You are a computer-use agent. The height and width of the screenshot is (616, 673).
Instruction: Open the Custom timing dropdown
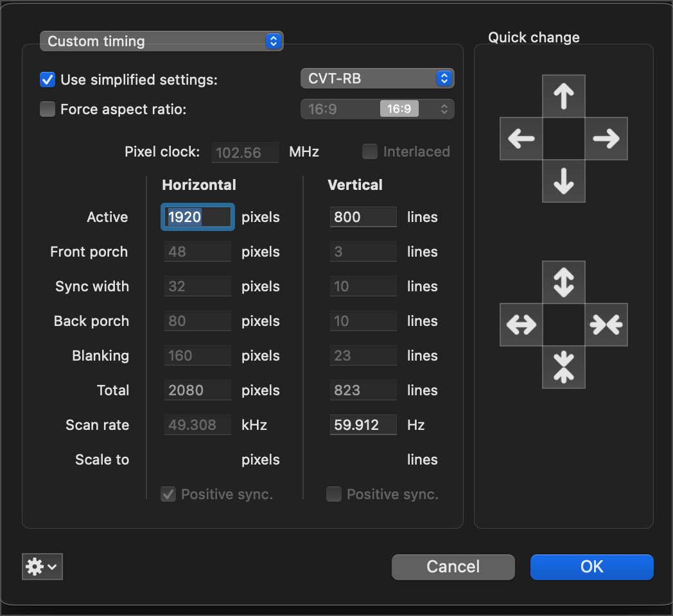pos(161,41)
